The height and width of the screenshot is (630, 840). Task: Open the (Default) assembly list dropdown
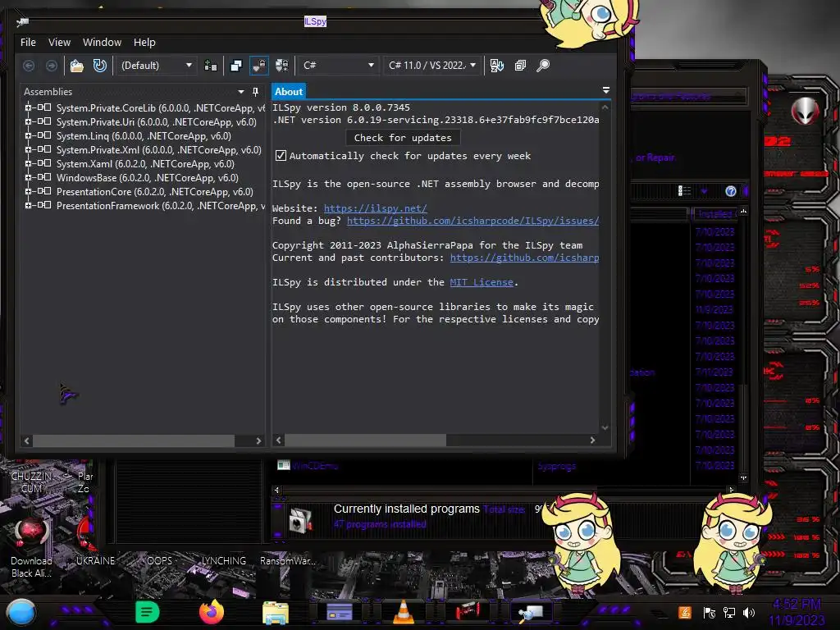157,66
